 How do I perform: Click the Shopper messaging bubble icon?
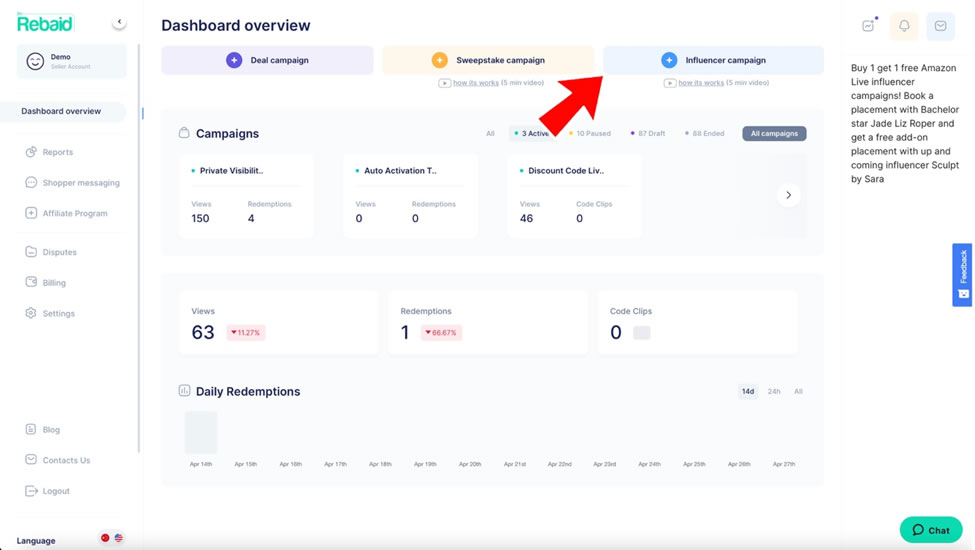pos(30,182)
